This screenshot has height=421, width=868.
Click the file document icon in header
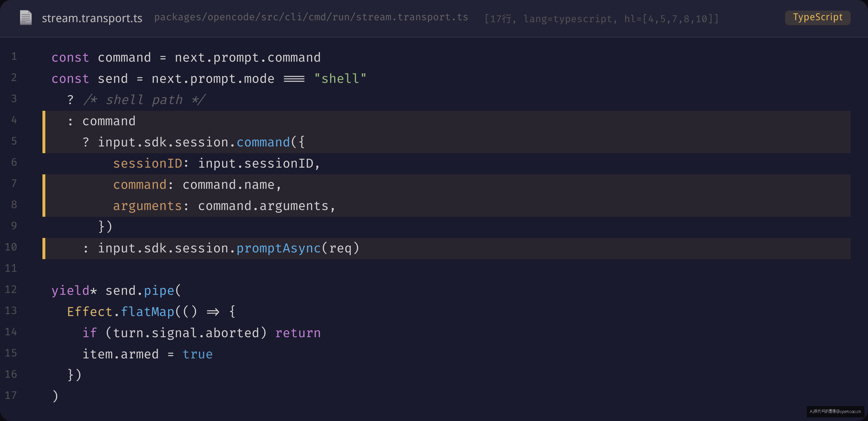(26, 18)
